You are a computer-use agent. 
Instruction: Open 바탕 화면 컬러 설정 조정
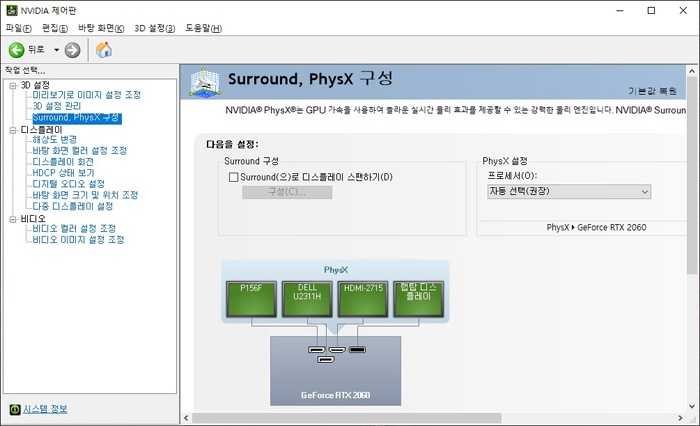(x=79, y=151)
